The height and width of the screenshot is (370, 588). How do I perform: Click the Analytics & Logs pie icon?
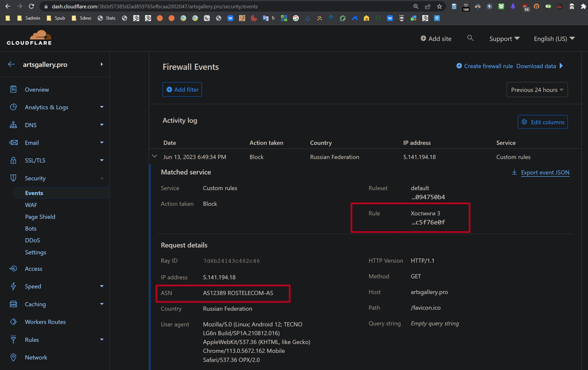[13, 107]
